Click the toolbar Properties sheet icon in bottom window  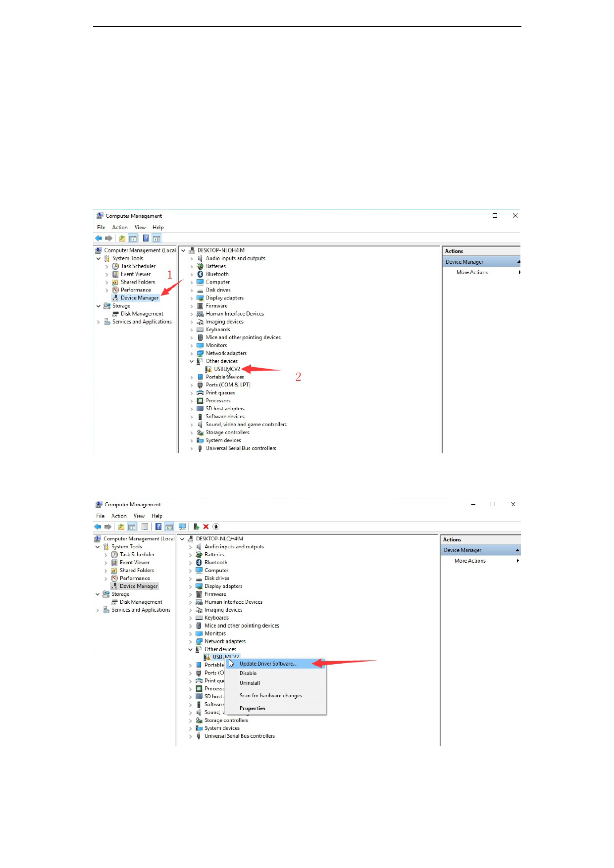[x=145, y=527]
